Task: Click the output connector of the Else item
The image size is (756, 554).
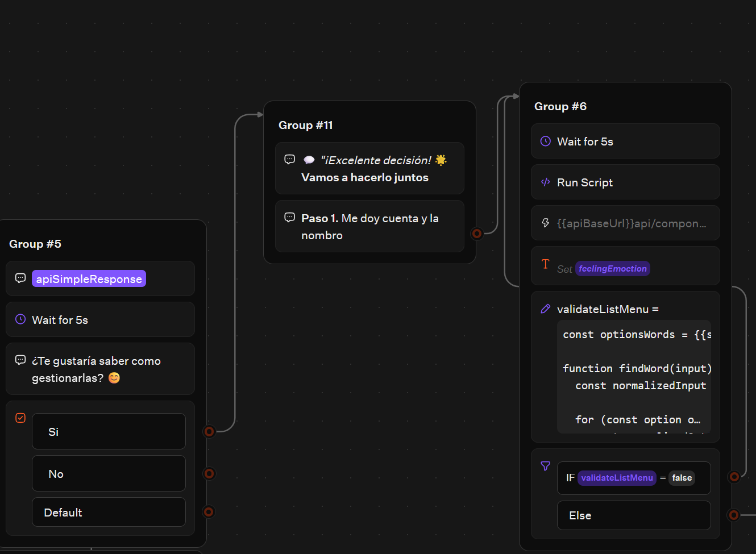Action: coord(734,515)
